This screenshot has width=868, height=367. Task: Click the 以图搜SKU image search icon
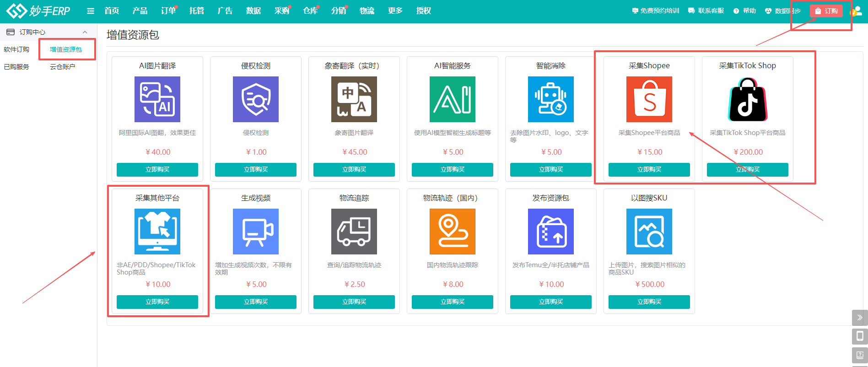[649, 232]
